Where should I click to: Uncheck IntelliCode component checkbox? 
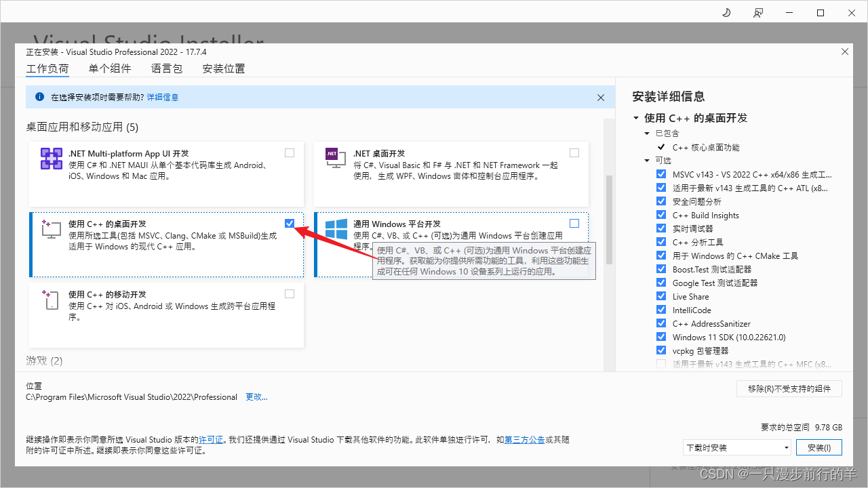point(661,310)
